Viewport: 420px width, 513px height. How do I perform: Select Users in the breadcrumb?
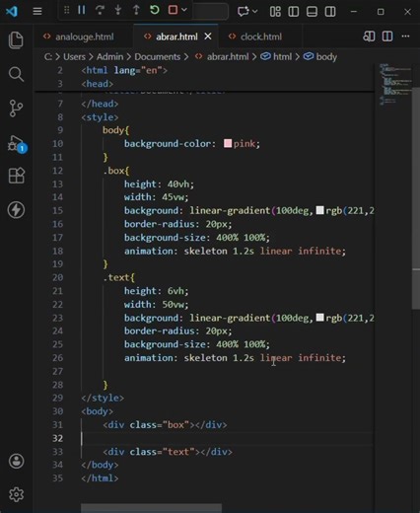(x=74, y=56)
